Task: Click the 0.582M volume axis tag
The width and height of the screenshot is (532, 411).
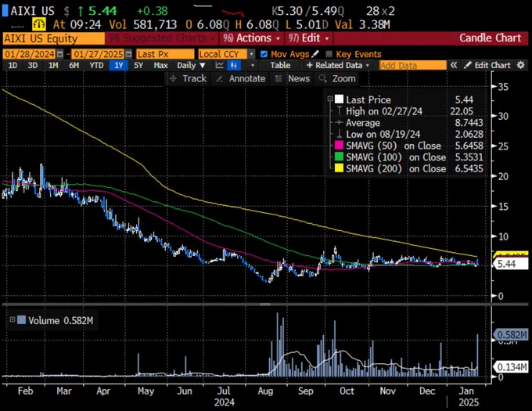Action: click(510, 334)
